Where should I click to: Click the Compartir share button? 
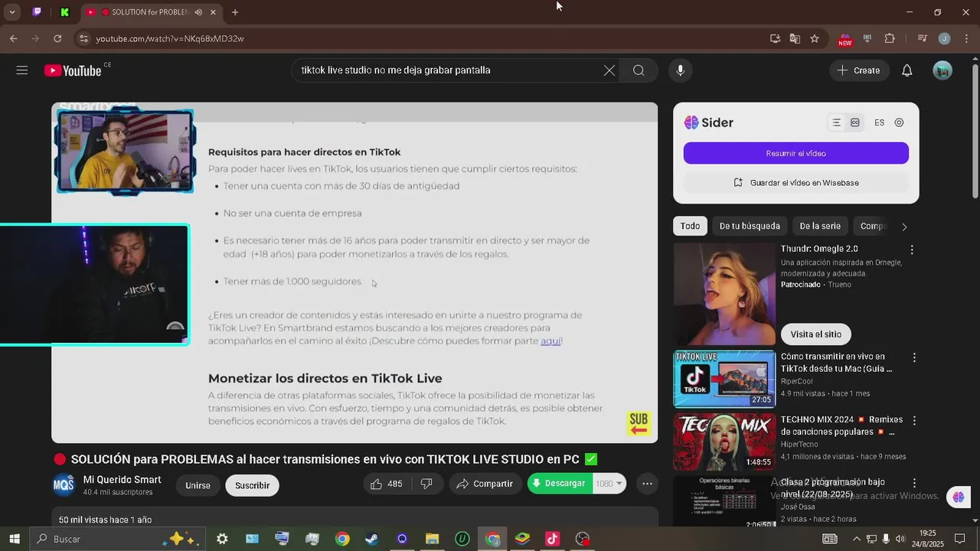click(485, 484)
